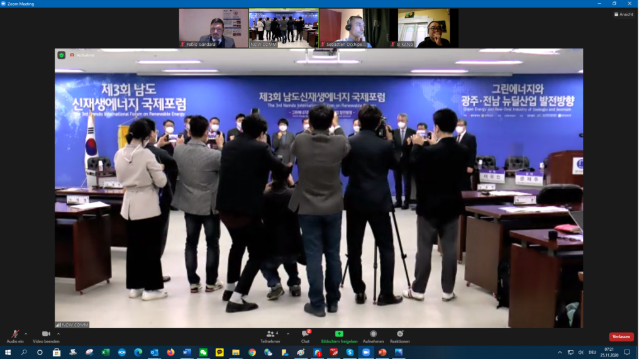Open Excel from the taskbar
The width and height of the screenshot is (644, 359).
106,353
